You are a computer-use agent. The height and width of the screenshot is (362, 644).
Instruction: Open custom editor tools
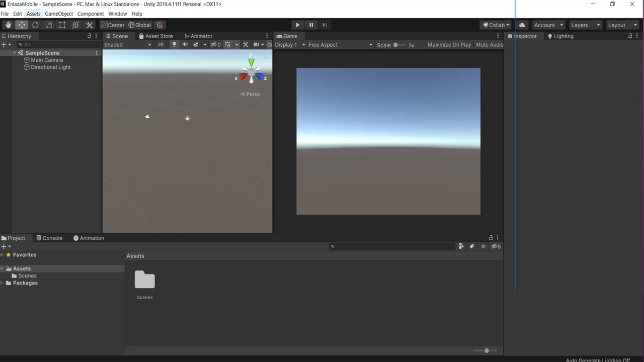click(x=90, y=25)
